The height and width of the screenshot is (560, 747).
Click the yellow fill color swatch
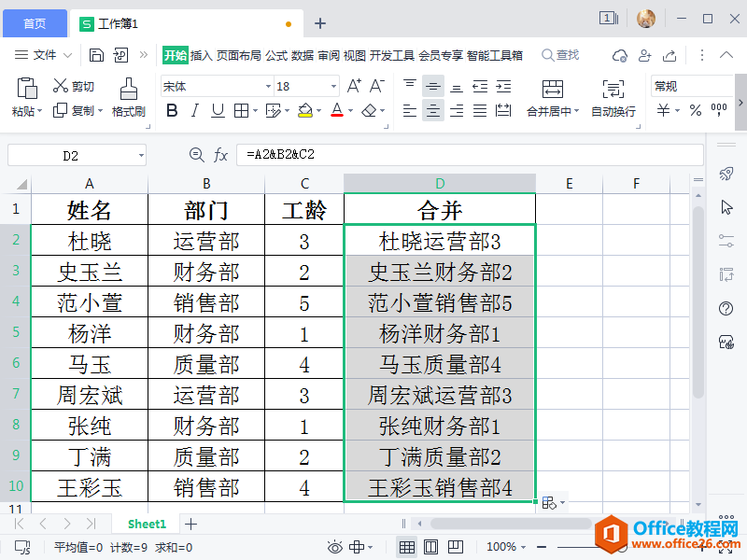[x=304, y=111]
